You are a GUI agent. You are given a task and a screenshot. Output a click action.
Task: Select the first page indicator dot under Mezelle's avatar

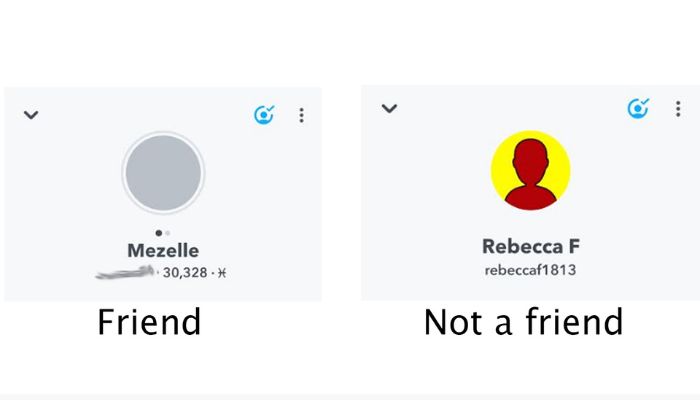pos(158,233)
